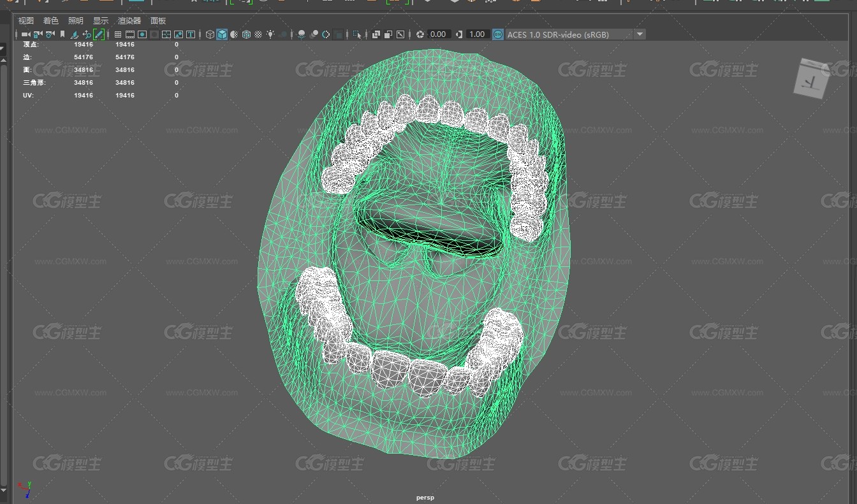Click the grease pencil icon
Image resolution: width=857 pixels, height=504 pixels.
[x=99, y=34]
